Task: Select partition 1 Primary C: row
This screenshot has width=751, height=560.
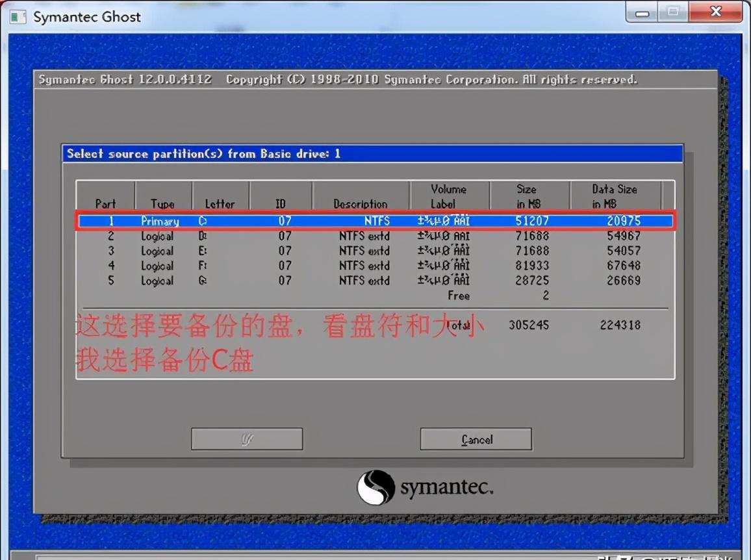Action: 375,221
